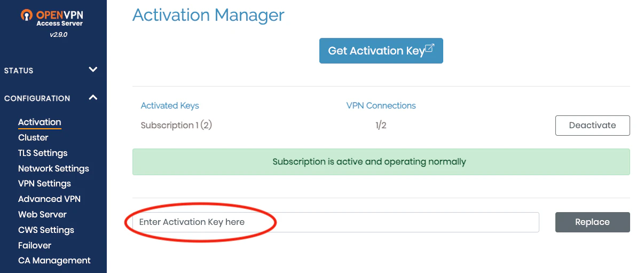The image size is (644, 273).
Task: Open Network Settings page
Action: click(x=53, y=168)
